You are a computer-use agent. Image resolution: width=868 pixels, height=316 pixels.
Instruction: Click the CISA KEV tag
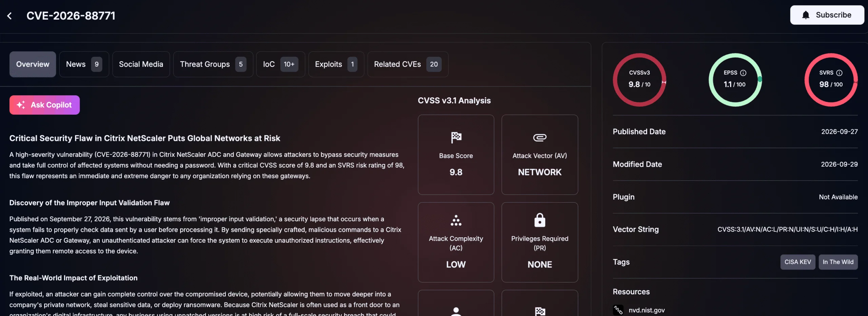[x=798, y=262]
